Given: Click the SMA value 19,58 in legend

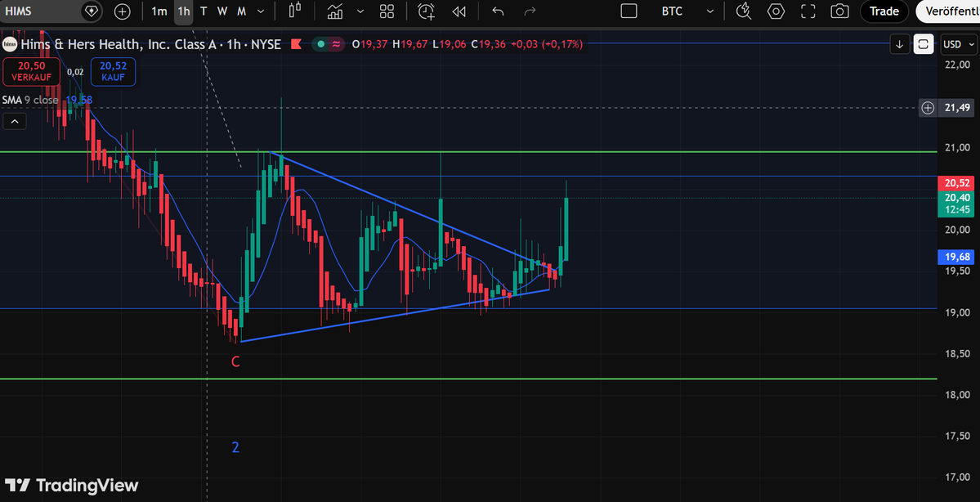Looking at the screenshot, I should (78, 100).
